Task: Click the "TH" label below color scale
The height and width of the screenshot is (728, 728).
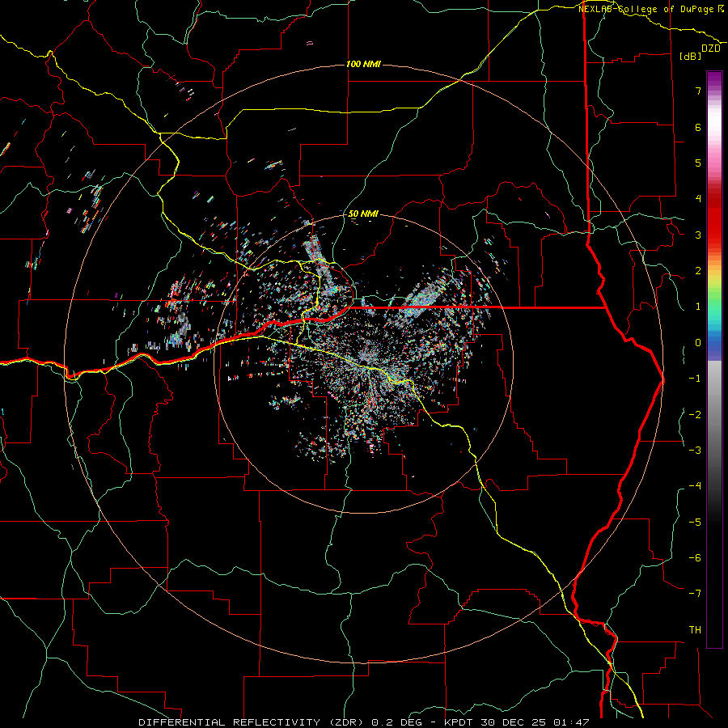Action: [695, 630]
